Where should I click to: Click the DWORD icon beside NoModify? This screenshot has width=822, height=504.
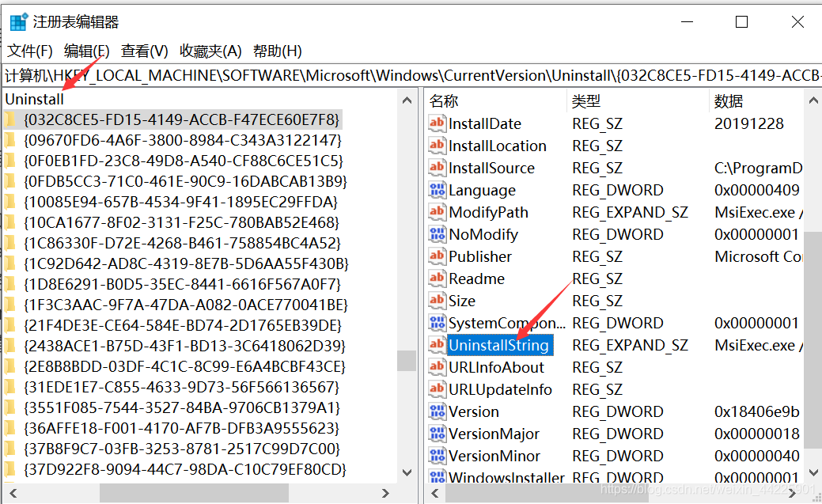coord(438,234)
